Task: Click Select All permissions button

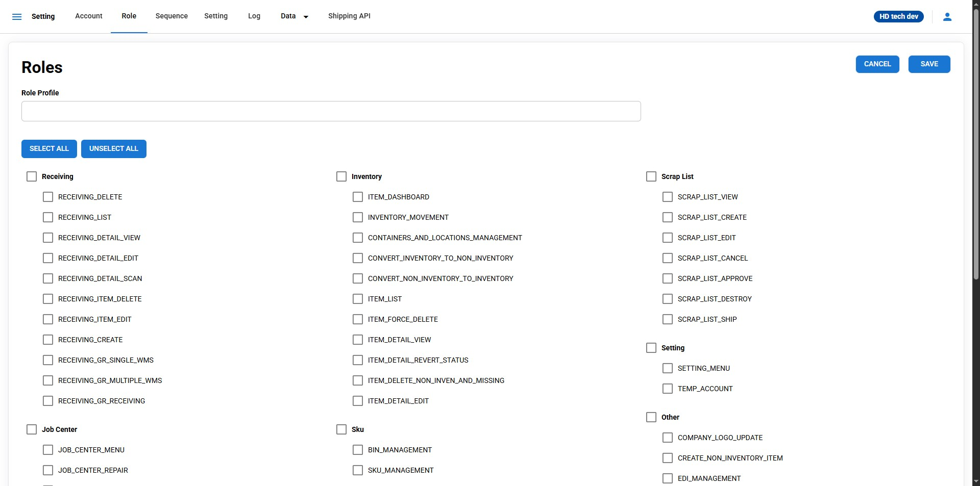Action: (49, 149)
